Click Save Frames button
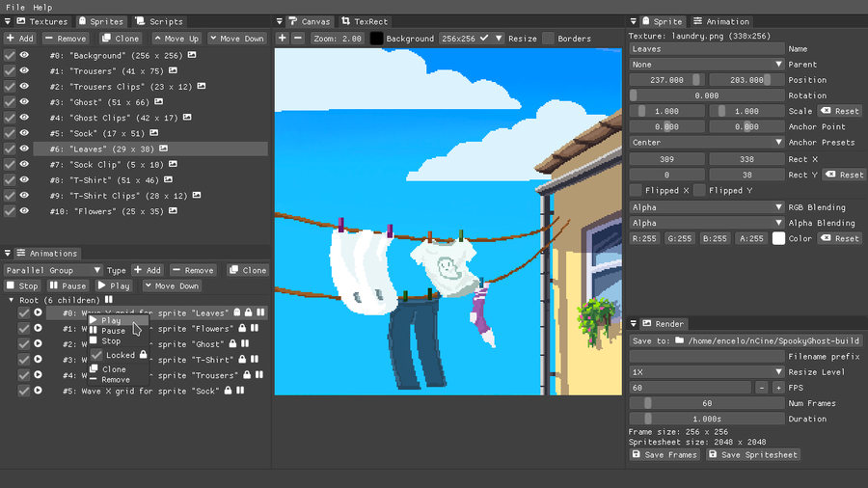The image size is (868, 488). click(665, 454)
